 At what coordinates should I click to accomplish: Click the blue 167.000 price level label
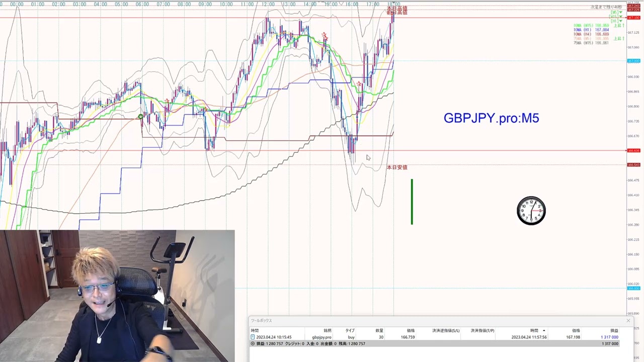633,61
